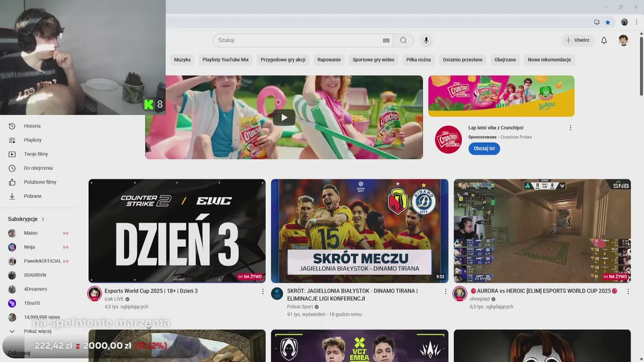Open the on-screen keyboard icon in search

[x=386, y=40]
